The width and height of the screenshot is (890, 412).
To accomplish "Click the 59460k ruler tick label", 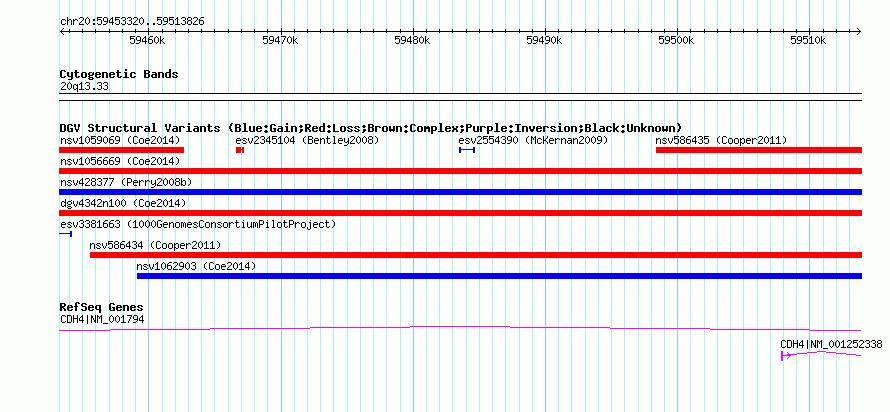I will [x=147, y=40].
